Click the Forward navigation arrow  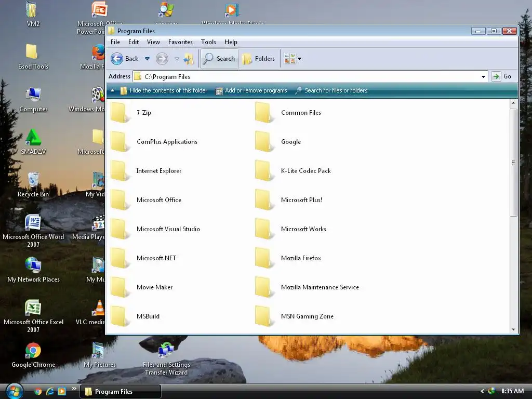pos(162,59)
